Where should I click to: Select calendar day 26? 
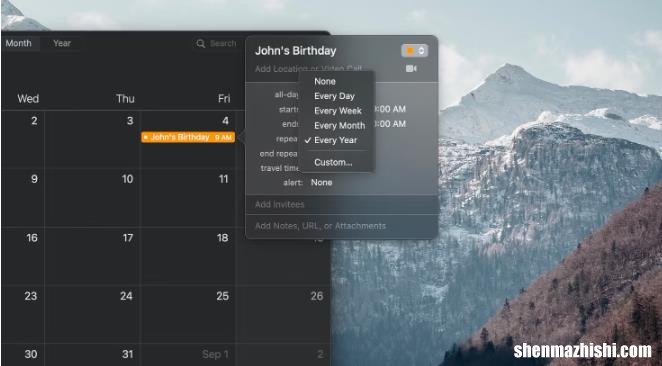(317, 296)
